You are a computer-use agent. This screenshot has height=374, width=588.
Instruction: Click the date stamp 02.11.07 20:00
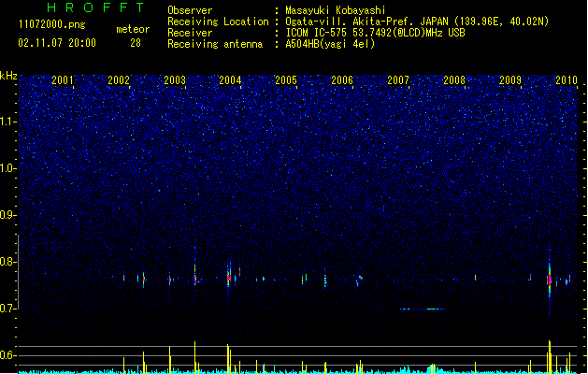[57, 43]
